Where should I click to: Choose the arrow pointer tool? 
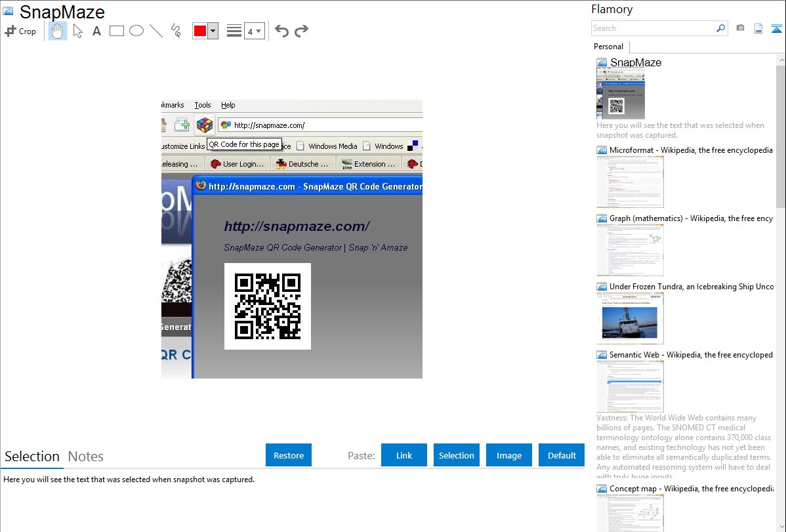point(77,31)
